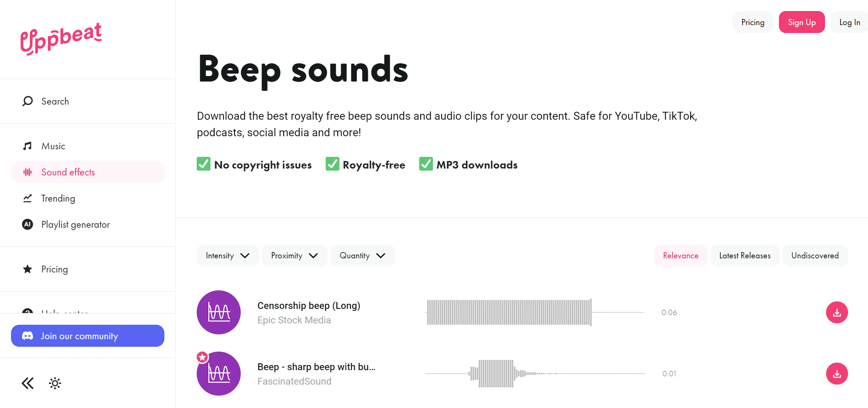Sort results by Relevance

click(x=681, y=256)
